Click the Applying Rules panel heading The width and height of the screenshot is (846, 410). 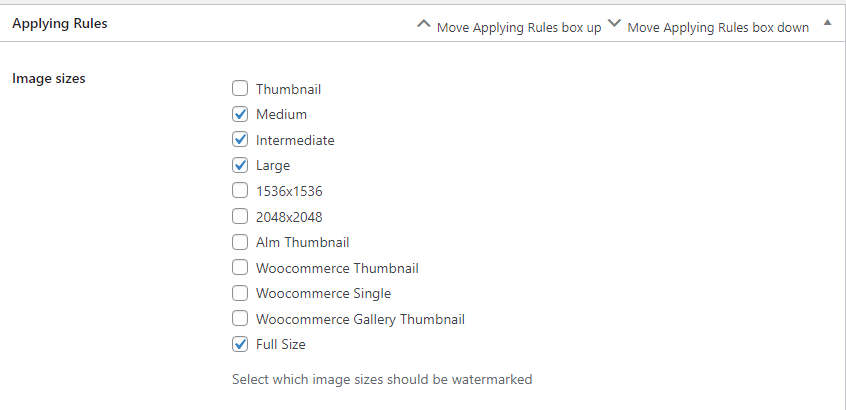(60, 24)
